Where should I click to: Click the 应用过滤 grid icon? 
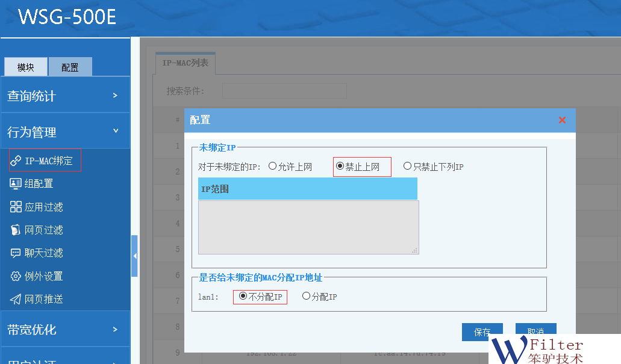16,207
